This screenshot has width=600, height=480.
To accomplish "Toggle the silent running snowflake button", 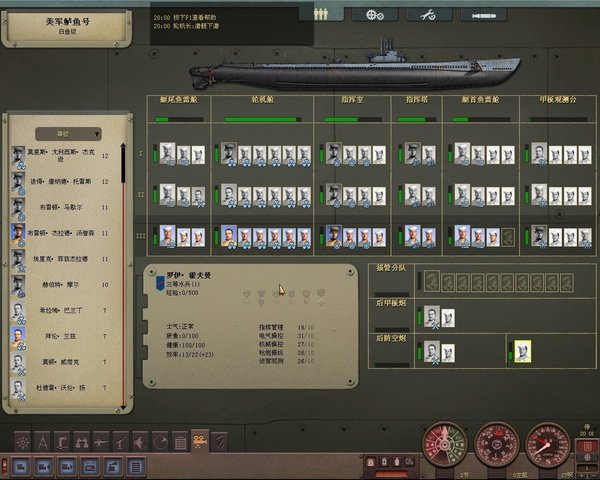I will [587, 458].
